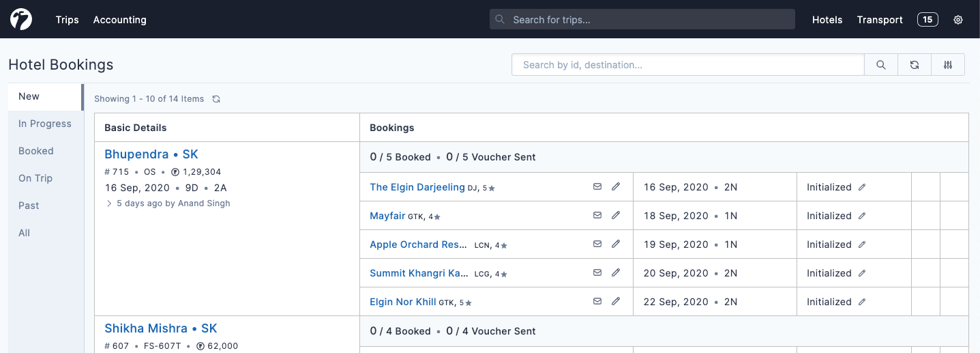Open the Shikha Mishra • SK trip
Screen dimensions: 980x353
pos(161,328)
